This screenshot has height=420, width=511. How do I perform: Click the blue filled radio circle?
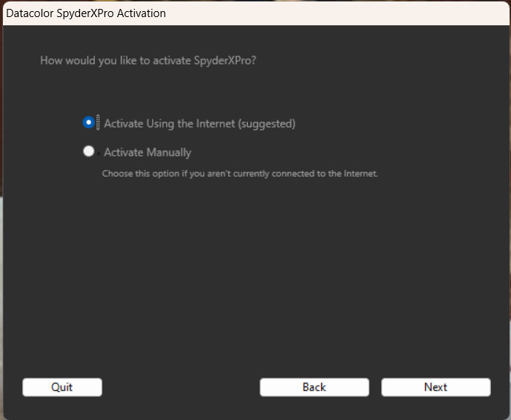pyautogui.click(x=89, y=122)
